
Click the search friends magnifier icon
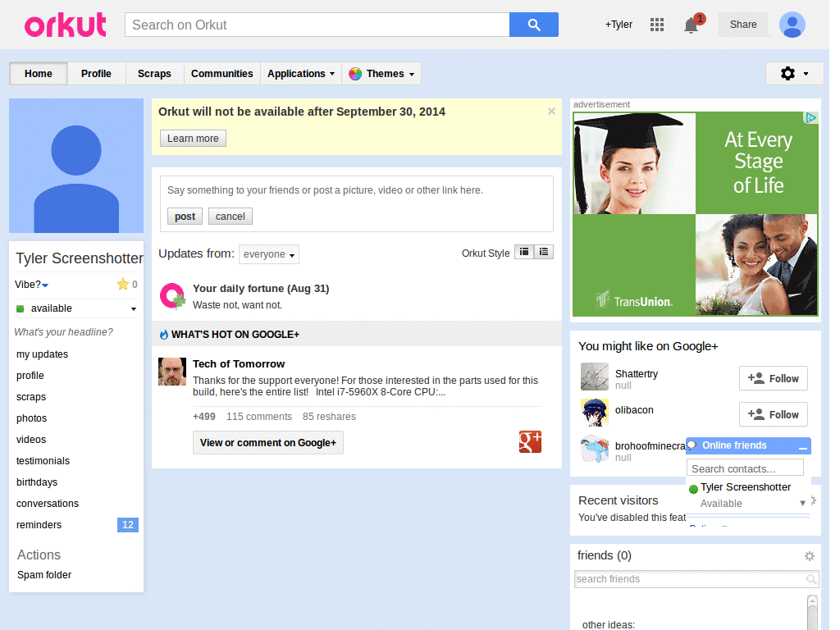pyautogui.click(x=811, y=579)
